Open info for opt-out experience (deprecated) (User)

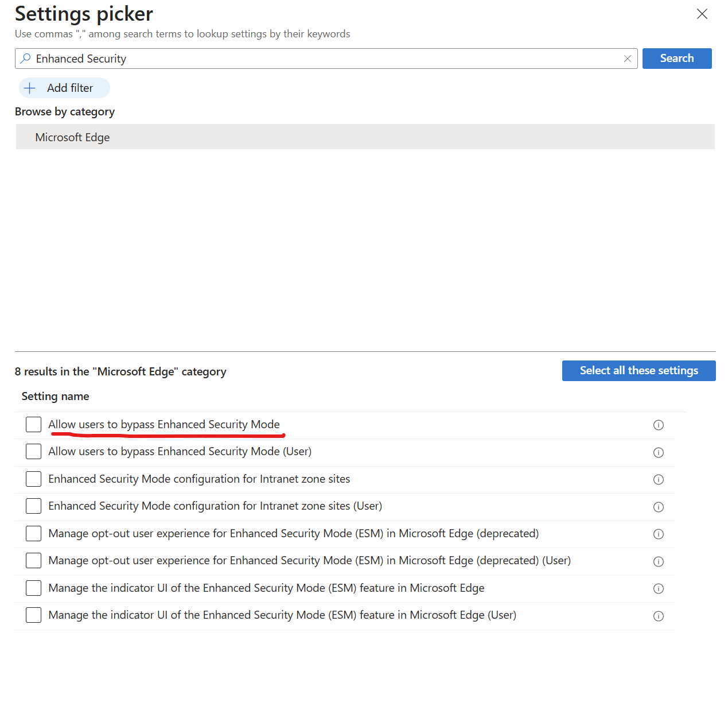tap(658, 561)
